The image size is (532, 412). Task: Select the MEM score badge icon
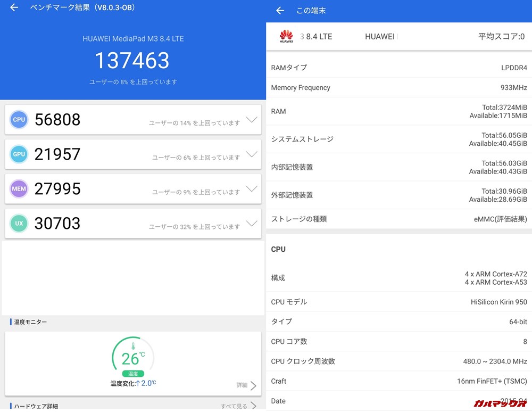tap(19, 188)
